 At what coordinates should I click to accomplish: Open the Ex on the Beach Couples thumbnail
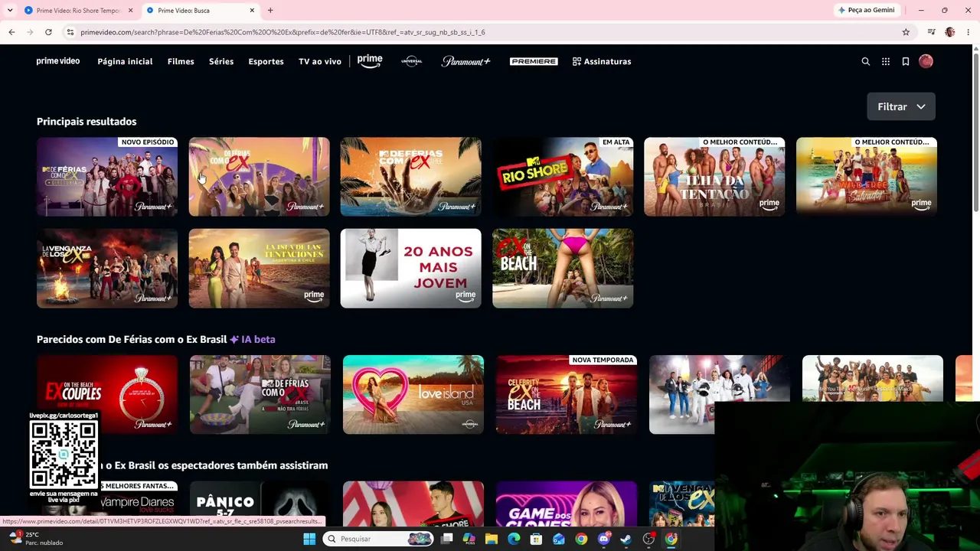(x=107, y=394)
